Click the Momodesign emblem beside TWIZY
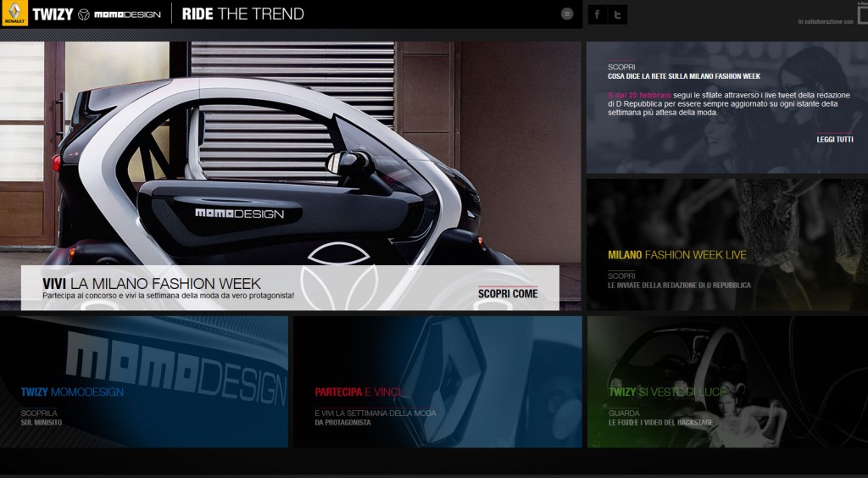 (84, 14)
